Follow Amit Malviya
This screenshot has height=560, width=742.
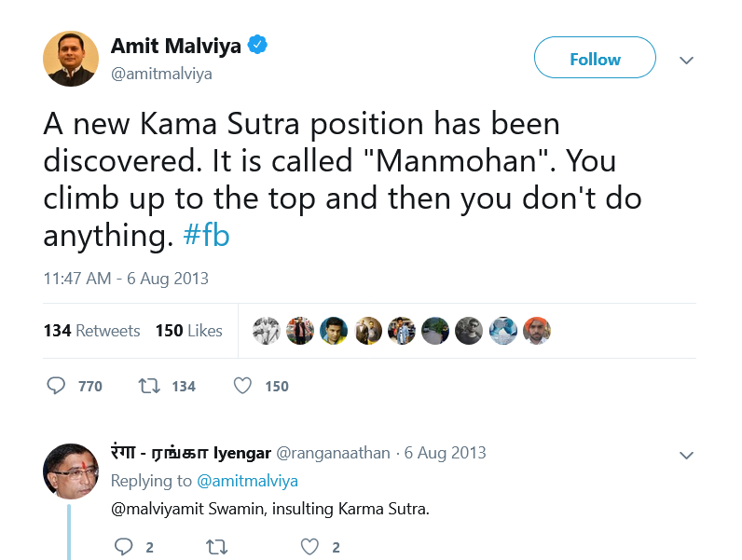coord(595,57)
